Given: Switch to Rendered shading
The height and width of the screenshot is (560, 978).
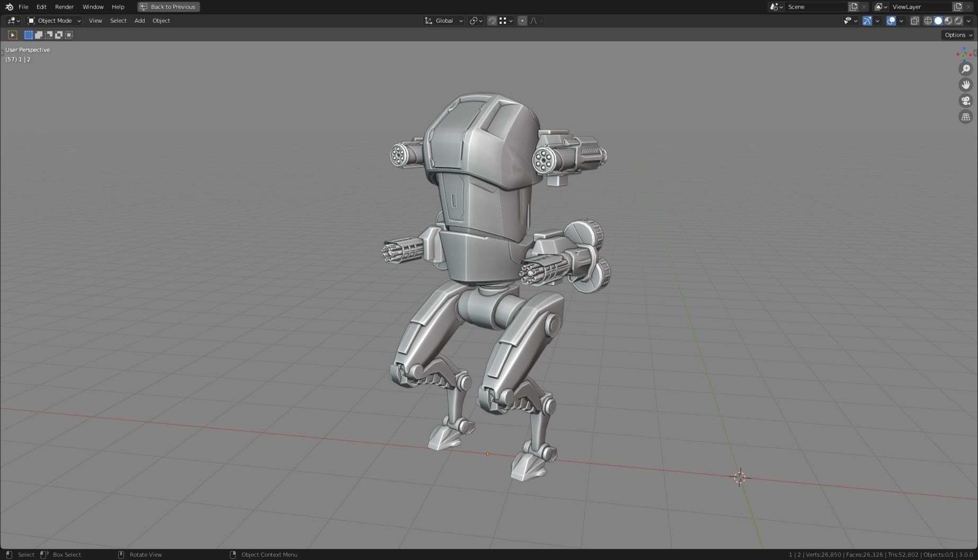Looking at the screenshot, I should [958, 21].
